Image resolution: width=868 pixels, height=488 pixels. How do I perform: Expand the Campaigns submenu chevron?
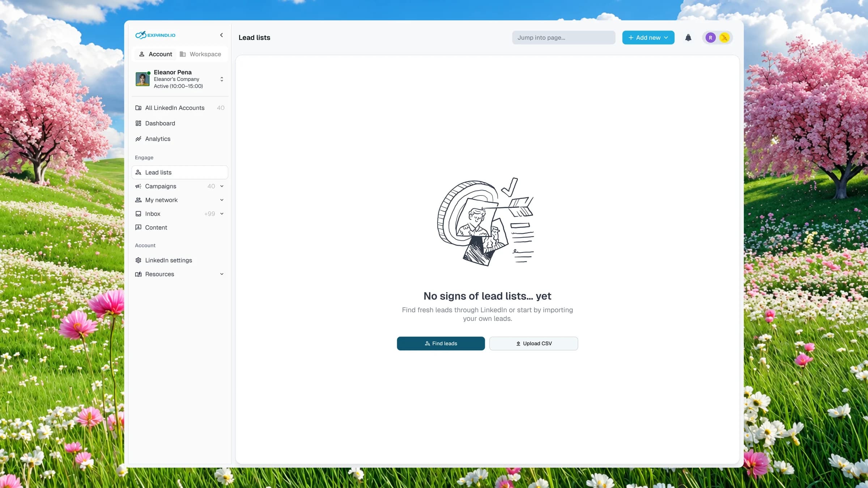coord(222,186)
